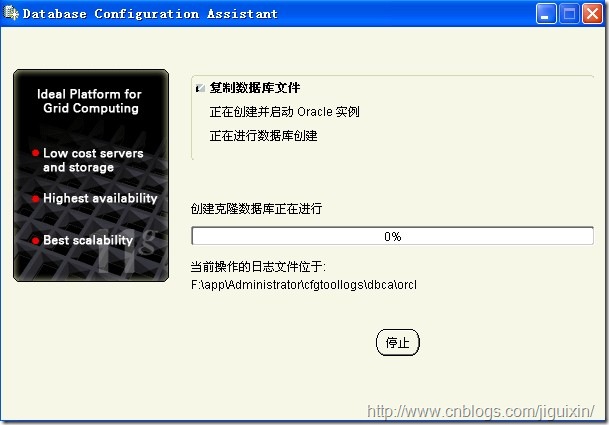Click the 0% progress bar
This screenshot has width=609, height=425.
coord(392,236)
